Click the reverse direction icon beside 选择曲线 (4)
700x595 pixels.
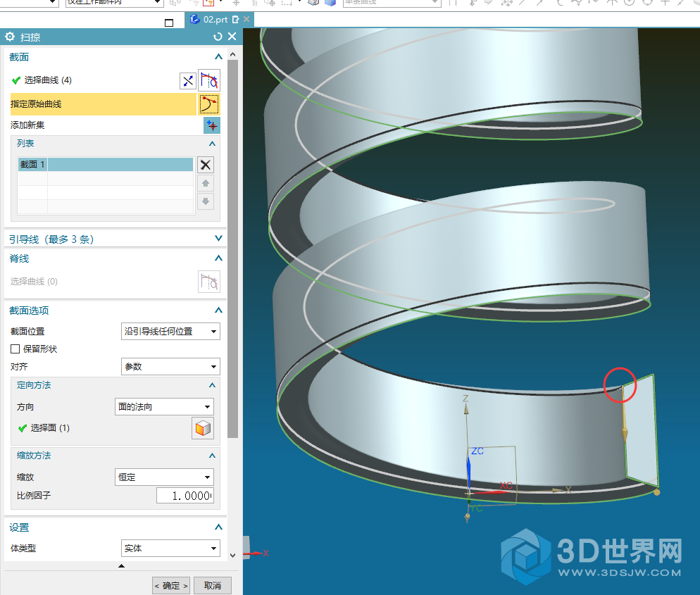point(188,81)
